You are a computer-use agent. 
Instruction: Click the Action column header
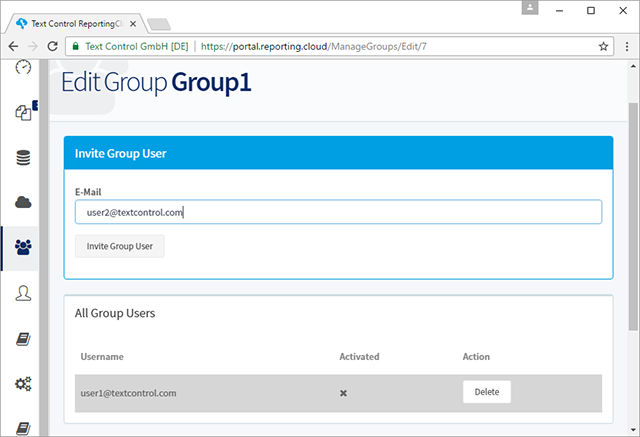476,357
